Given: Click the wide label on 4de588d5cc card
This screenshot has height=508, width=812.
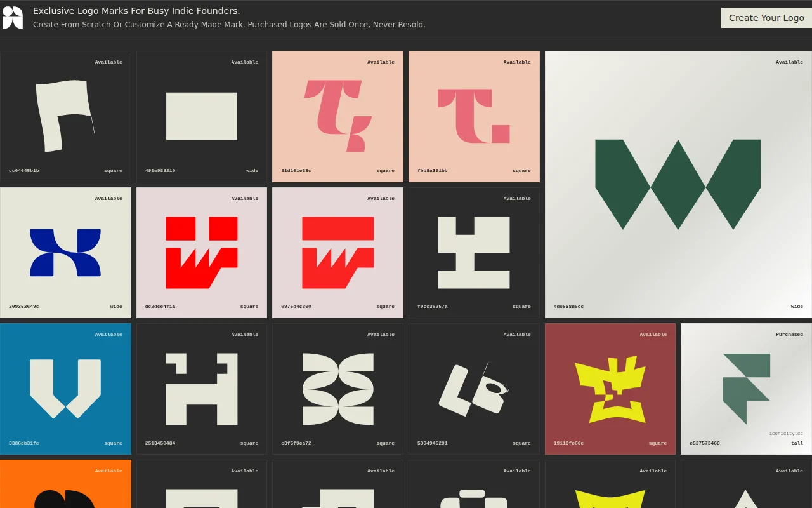Looking at the screenshot, I should point(797,307).
